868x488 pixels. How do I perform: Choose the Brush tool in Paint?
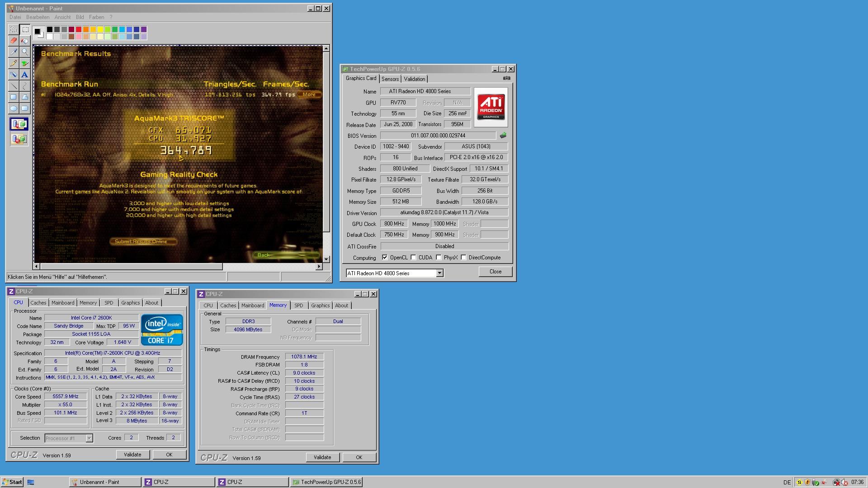[x=25, y=63]
